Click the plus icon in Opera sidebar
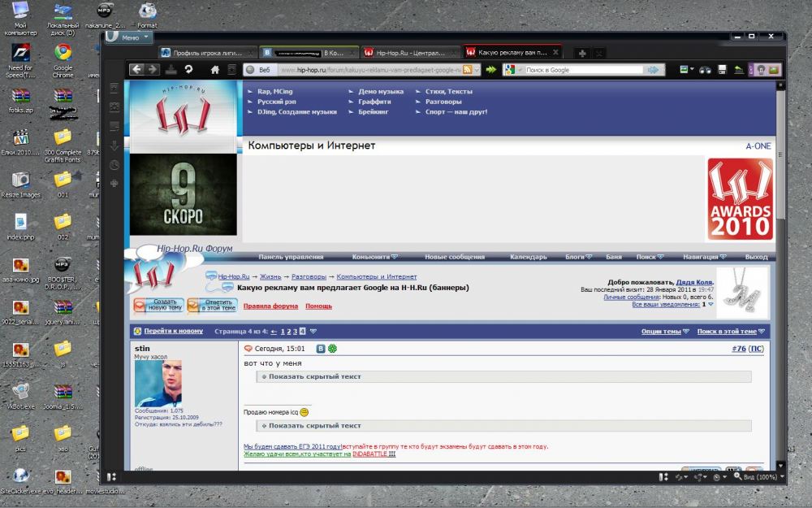 point(114,183)
